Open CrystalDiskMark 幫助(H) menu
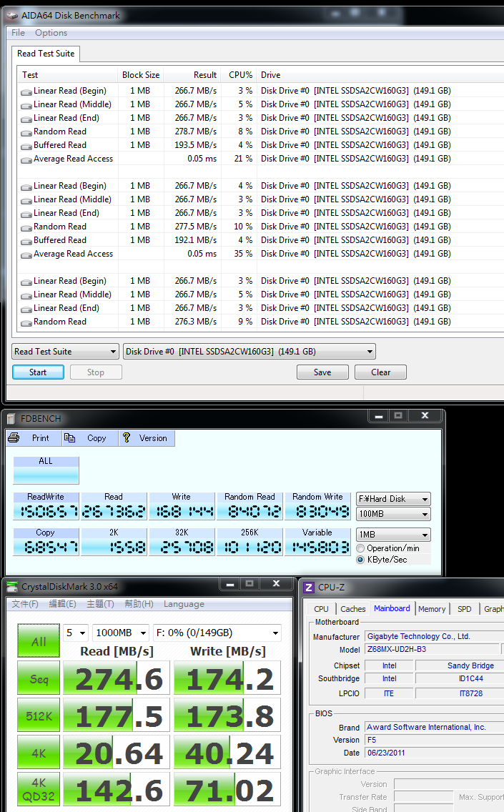The image size is (504, 812). (x=139, y=604)
